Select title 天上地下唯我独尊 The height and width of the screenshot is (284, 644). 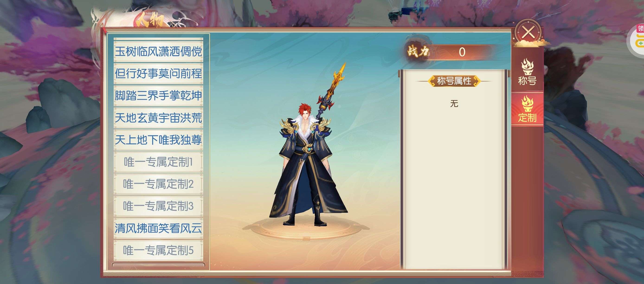(158, 139)
